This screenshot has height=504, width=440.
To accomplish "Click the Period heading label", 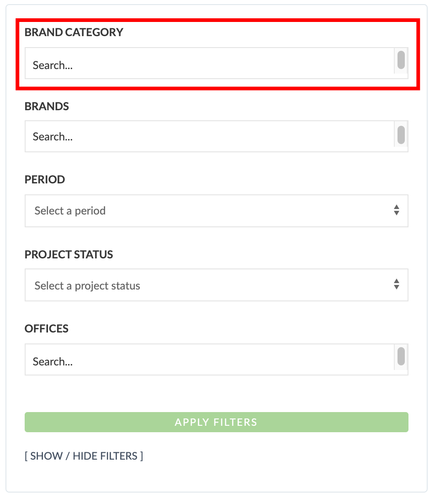I will click(45, 180).
